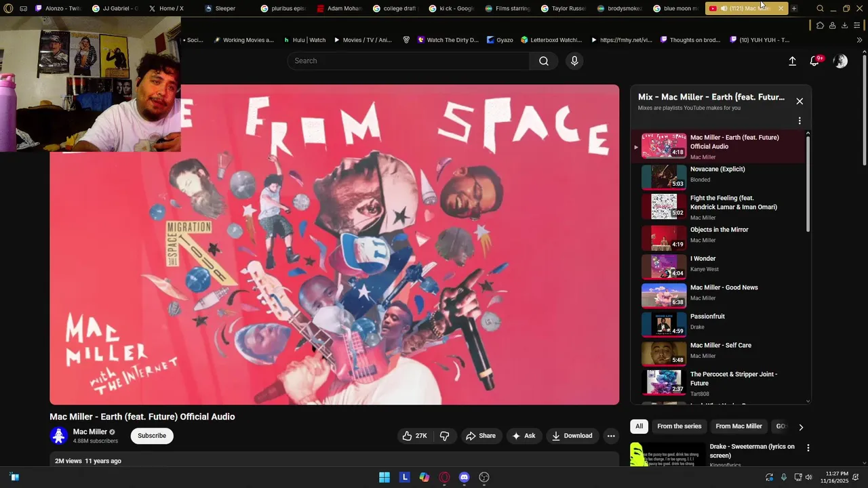
Task: Share the Mac Miller Earth video
Action: click(481, 436)
